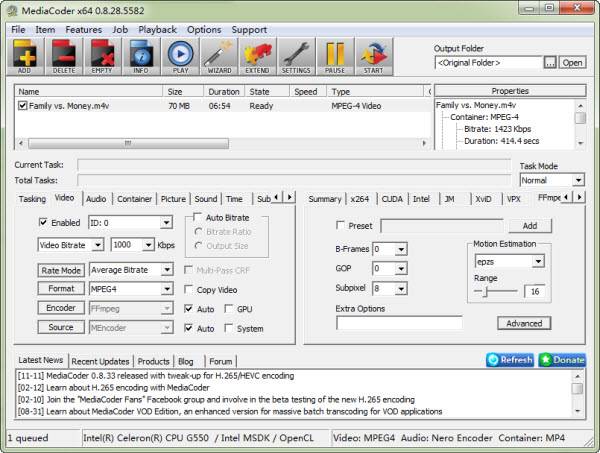
Task: Enable the Preset checkbox
Action: [340, 225]
